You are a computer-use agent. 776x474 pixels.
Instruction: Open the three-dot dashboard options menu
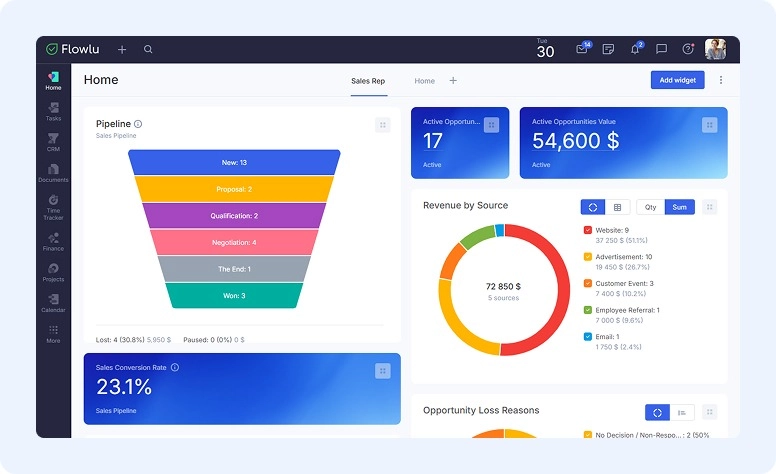click(x=721, y=80)
